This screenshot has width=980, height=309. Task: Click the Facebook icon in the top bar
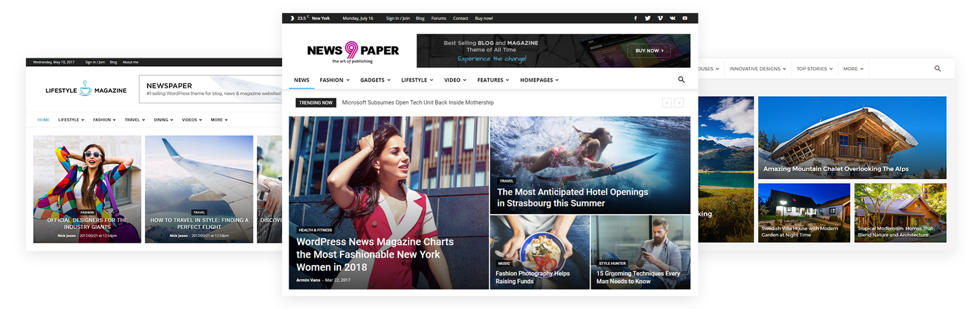(636, 18)
